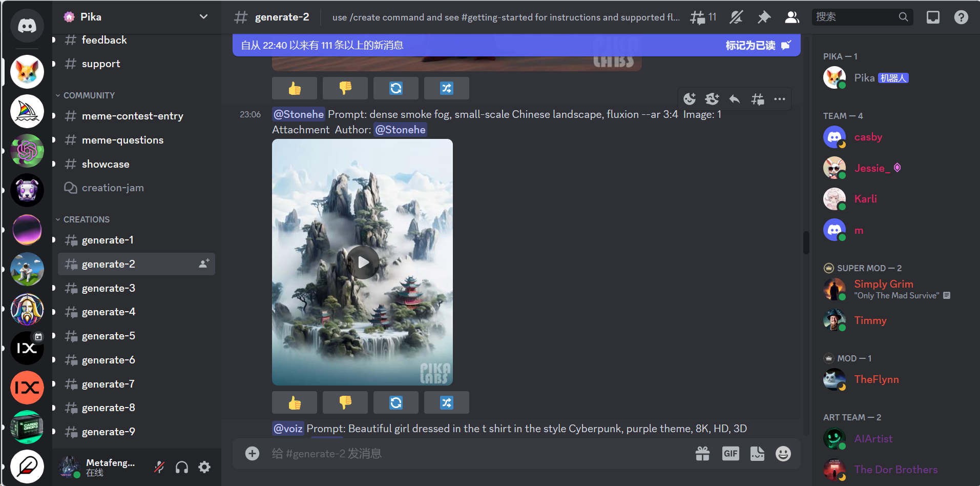The height and width of the screenshot is (486, 980).
Task: Thumbs down the Chinese landscape video
Action: point(345,402)
